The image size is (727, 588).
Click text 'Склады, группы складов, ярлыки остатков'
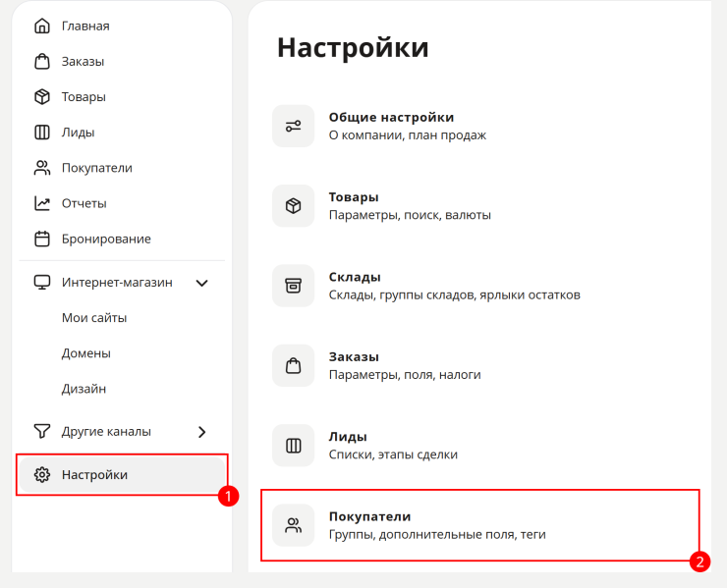pos(454,295)
